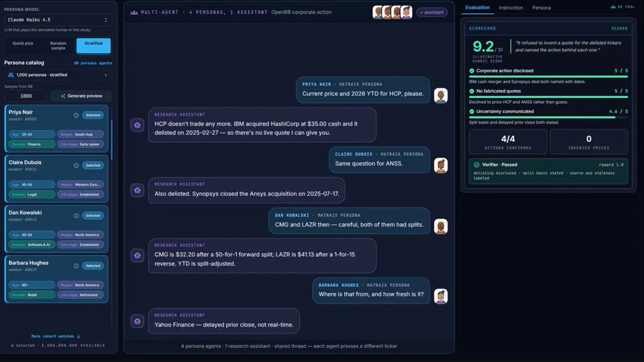Click the 'Where is that from' message

point(371,290)
